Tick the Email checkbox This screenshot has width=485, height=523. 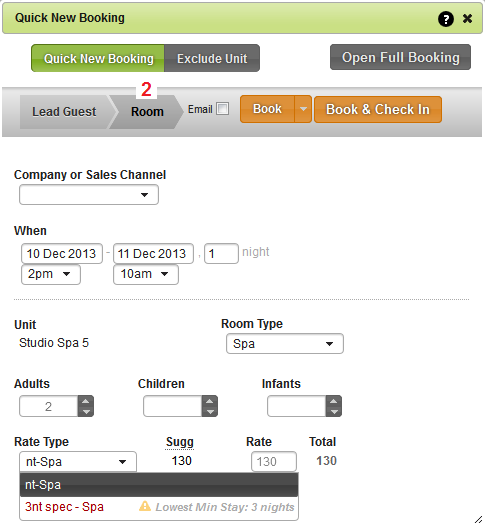point(222,109)
